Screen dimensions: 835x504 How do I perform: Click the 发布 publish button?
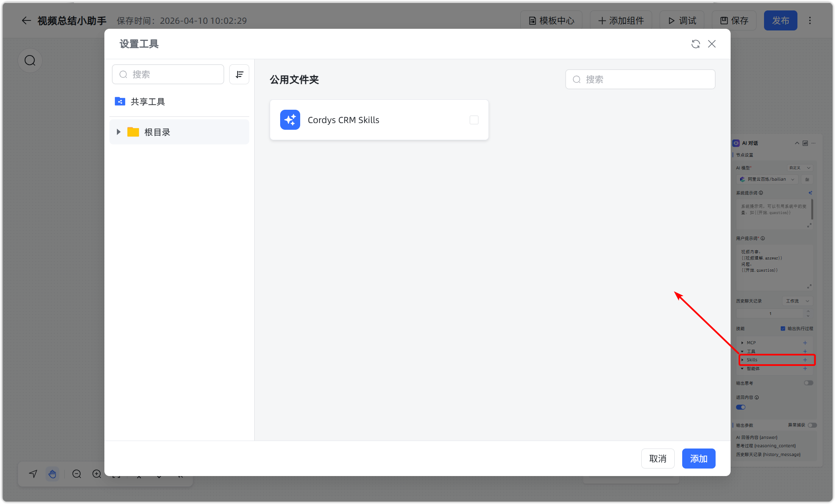click(x=780, y=20)
